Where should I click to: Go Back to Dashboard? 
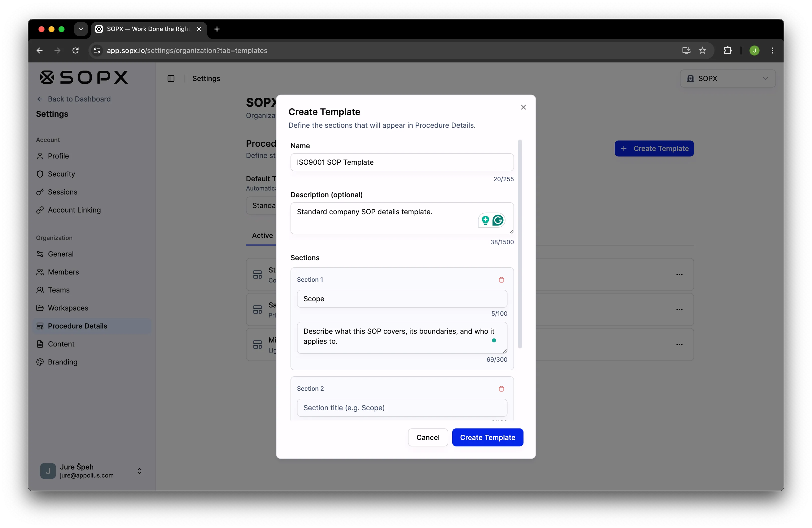[x=74, y=99]
